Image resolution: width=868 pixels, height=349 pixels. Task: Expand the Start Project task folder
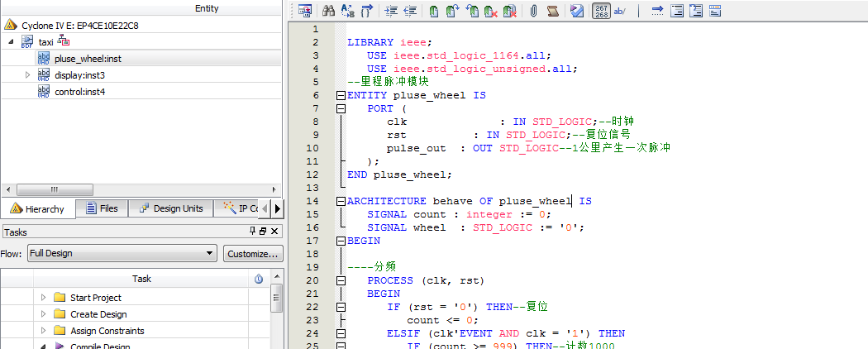click(43, 298)
